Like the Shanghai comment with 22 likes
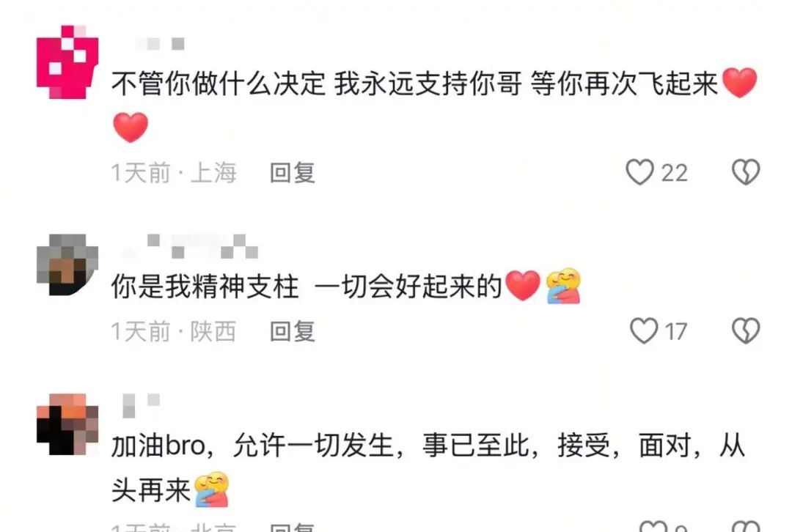792x532 pixels. 639,172
